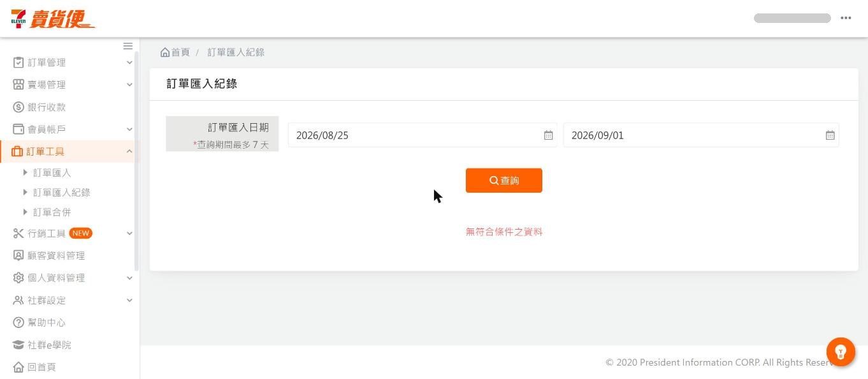Open the 訂單合併 submenu item

click(x=52, y=212)
